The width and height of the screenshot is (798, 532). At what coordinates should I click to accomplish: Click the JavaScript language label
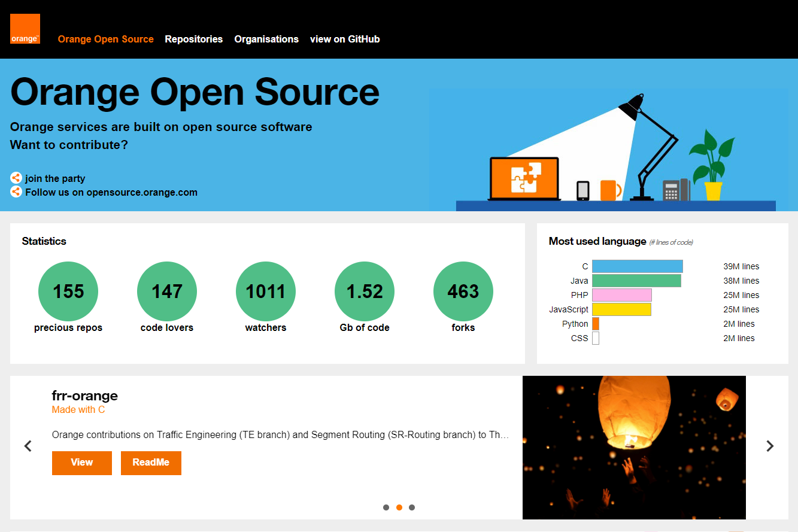point(569,309)
